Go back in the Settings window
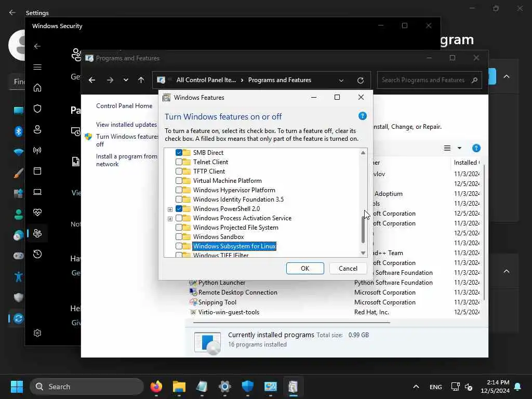The width and height of the screenshot is (532, 399). [x=12, y=12]
